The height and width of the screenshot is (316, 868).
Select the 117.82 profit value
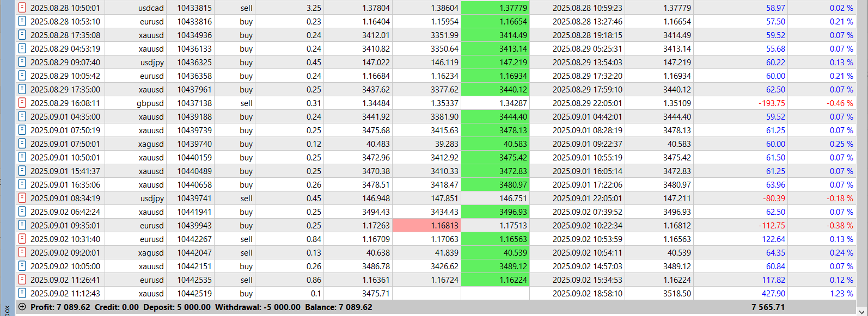click(x=773, y=280)
